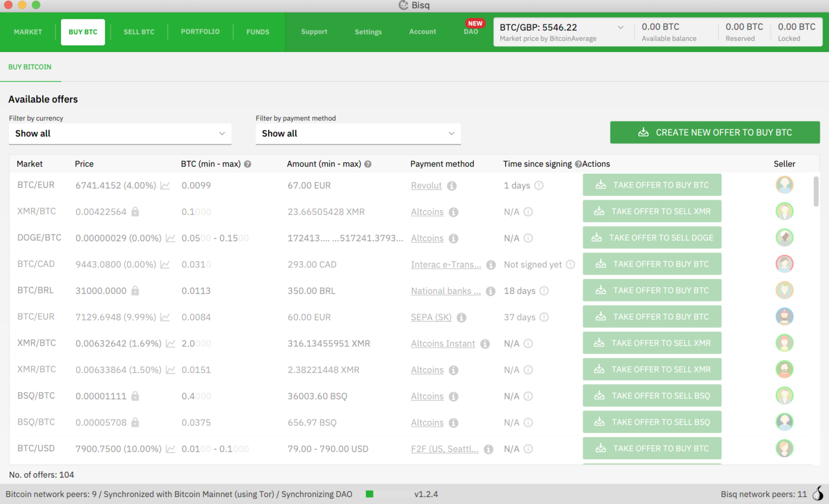Select the BUY BITCOIN sub-tab
Image resolution: width=829 pixels, height=504 pixels.
click(x=30, y=67)
